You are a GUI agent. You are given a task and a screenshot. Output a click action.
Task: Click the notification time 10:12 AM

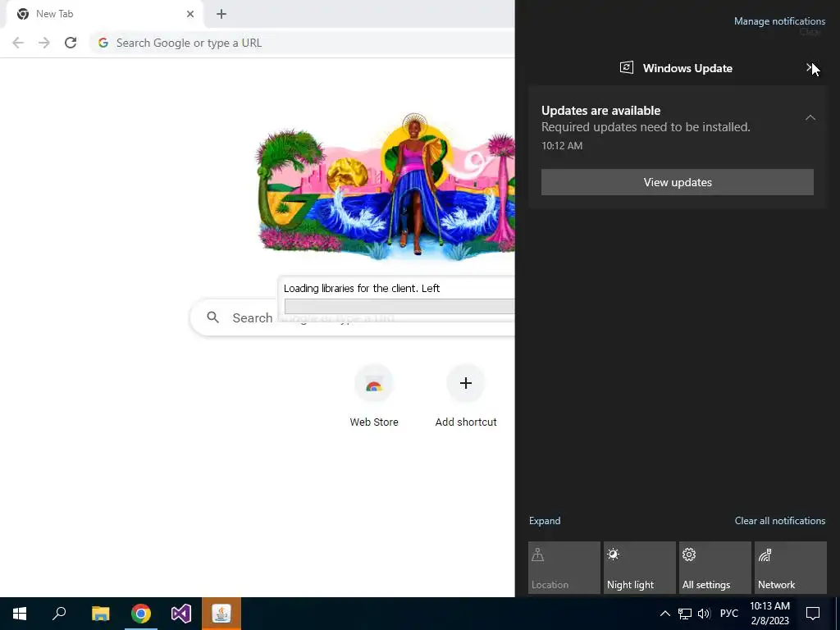(x=562, y=146)
